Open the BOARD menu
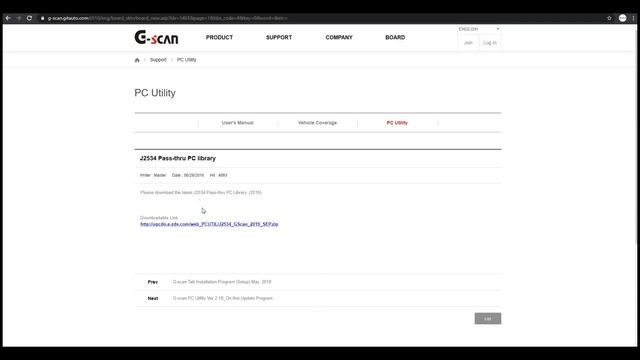Viewport: 640px width, 360px height. 395,37
